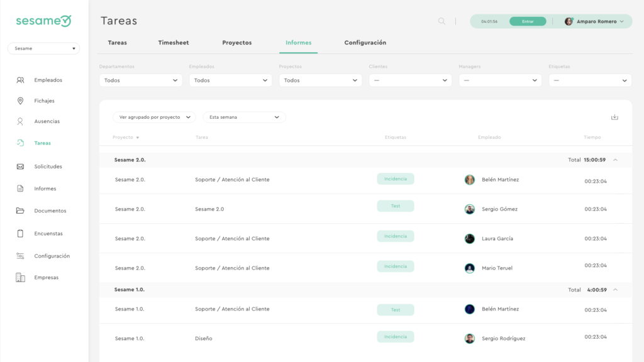The image size is (644, 362).
Task: Collapse the Sesame 1.0. project group
Action: click(615, 289)
